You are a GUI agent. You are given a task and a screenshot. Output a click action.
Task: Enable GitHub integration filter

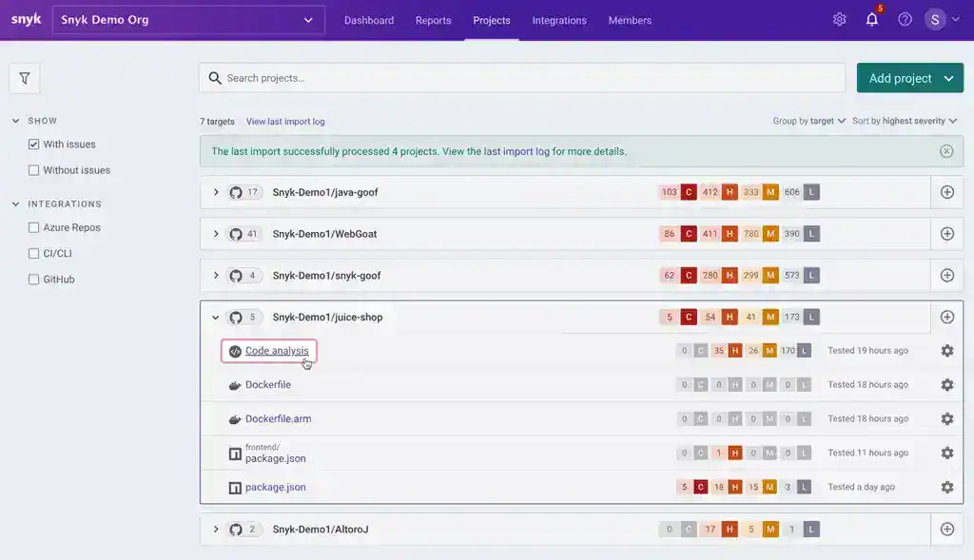coord(33,280)
